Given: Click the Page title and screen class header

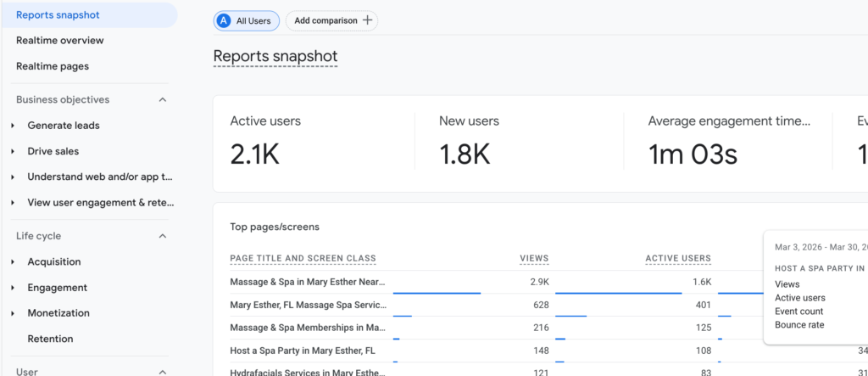Looking at the screenshot, I should tap(303, 258).
